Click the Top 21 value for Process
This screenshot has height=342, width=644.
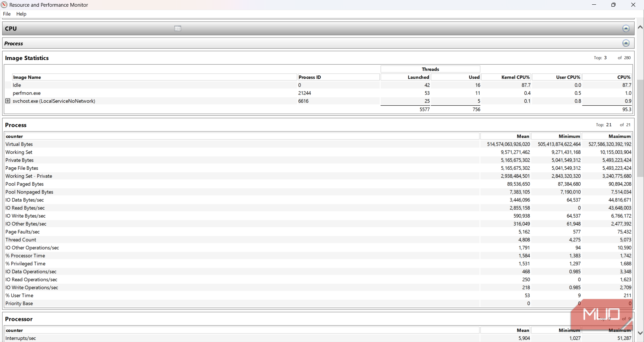point(609,125)
